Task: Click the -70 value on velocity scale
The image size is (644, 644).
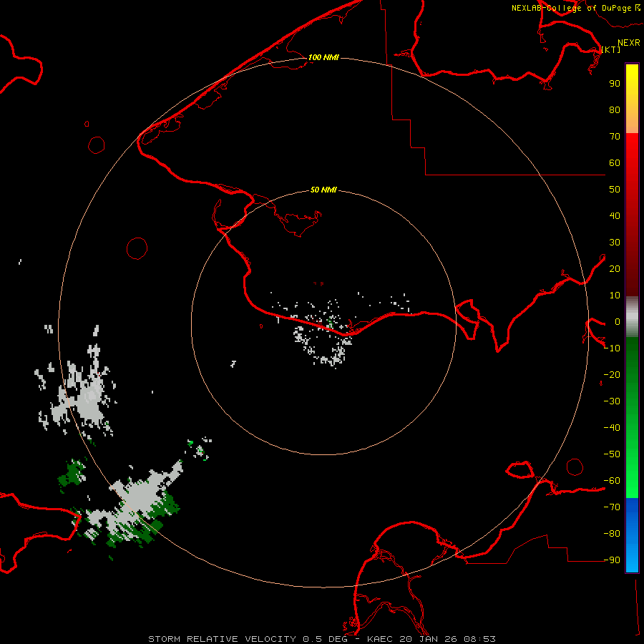Action: 612,507
